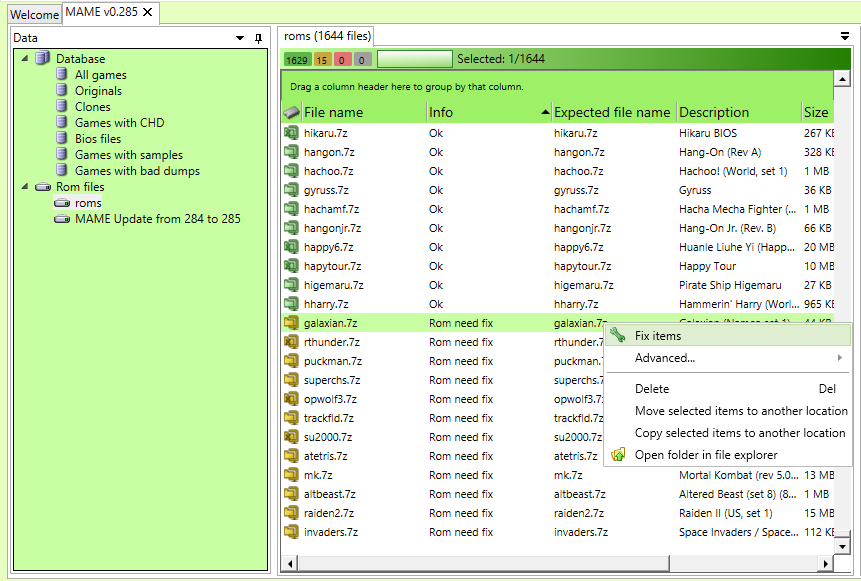Click the database icon next to Bios files
Screen dimensions: 861x581
62,139
